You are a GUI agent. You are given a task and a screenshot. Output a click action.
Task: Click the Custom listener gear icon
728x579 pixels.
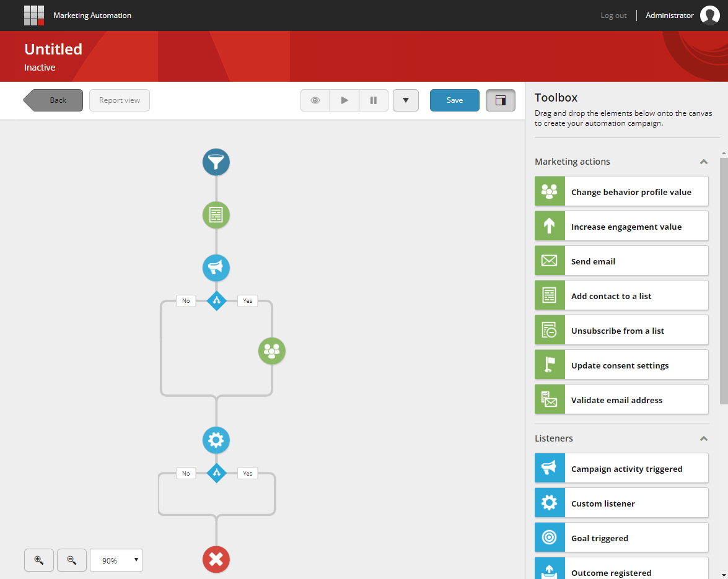tap(550, 502)
